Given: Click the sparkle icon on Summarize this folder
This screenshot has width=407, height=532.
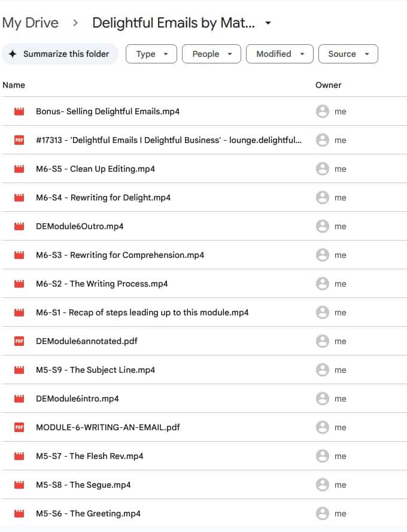Looking at the screenshot, I should [13, 54].
